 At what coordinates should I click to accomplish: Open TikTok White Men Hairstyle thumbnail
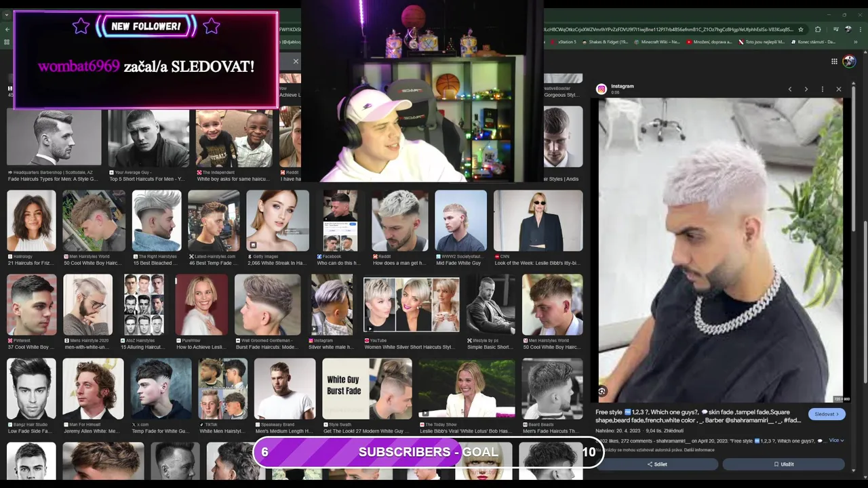222,389
